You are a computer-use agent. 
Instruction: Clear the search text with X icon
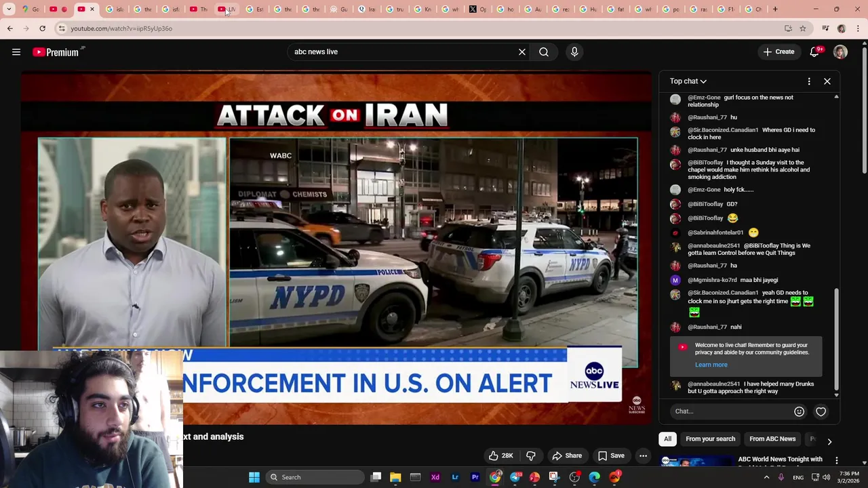(x=522, y=52)
